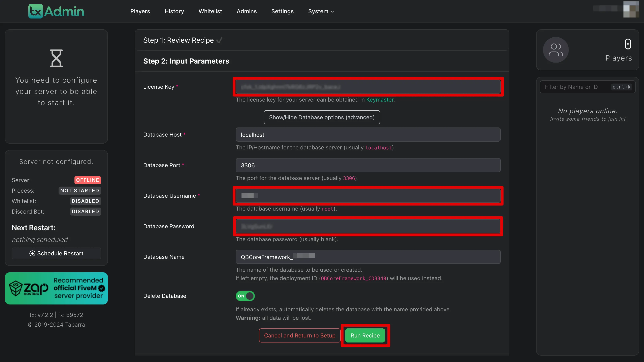
Task: Show advanced database options expander
Action: (322, 117)
